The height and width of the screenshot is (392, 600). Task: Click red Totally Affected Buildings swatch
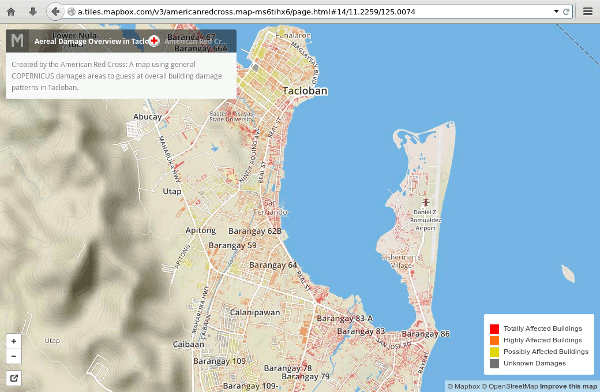click(494, 329)
